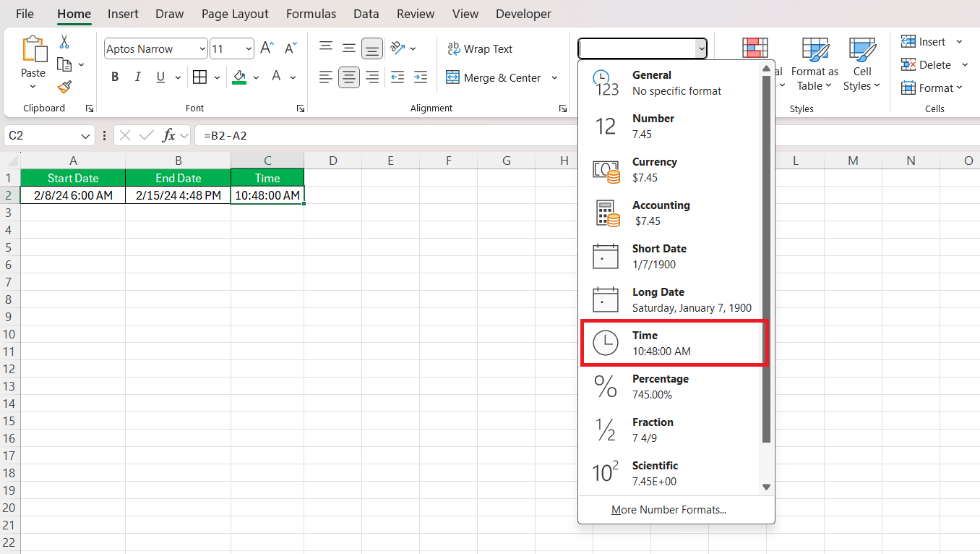This screenshot has height=554, width=980.
Task: Click the Align Left icon
Action: point(326,77)
